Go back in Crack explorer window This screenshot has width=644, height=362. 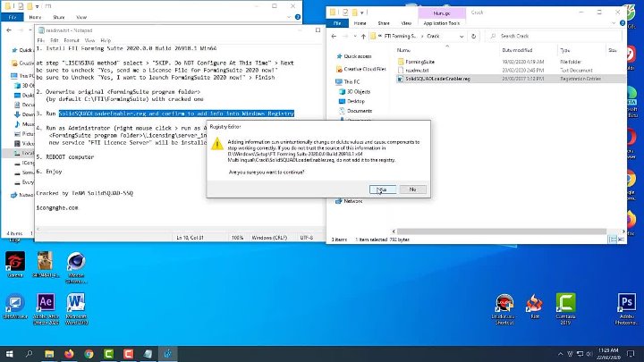point(334,36)
